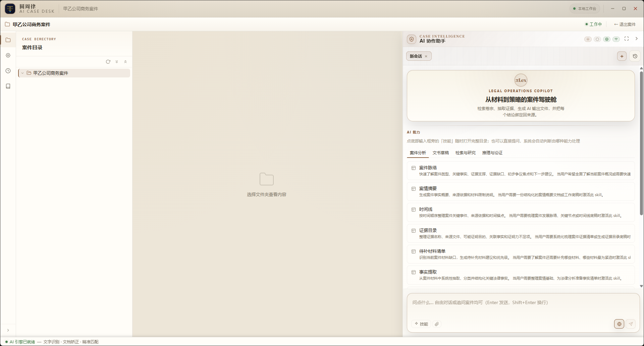This screenshot has height=346, width=644.
Task: Collapse the 甲乙公司商务案件 folder tree node
Action: coord(22,73)
